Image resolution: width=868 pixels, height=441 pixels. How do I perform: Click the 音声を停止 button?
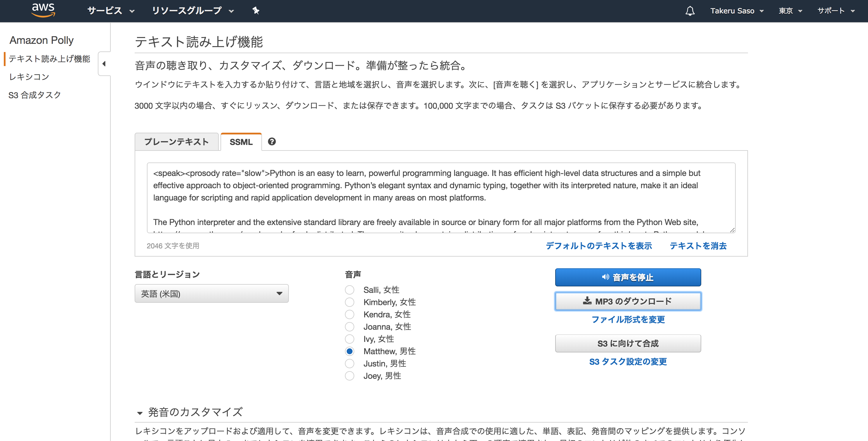click(628, 277)
